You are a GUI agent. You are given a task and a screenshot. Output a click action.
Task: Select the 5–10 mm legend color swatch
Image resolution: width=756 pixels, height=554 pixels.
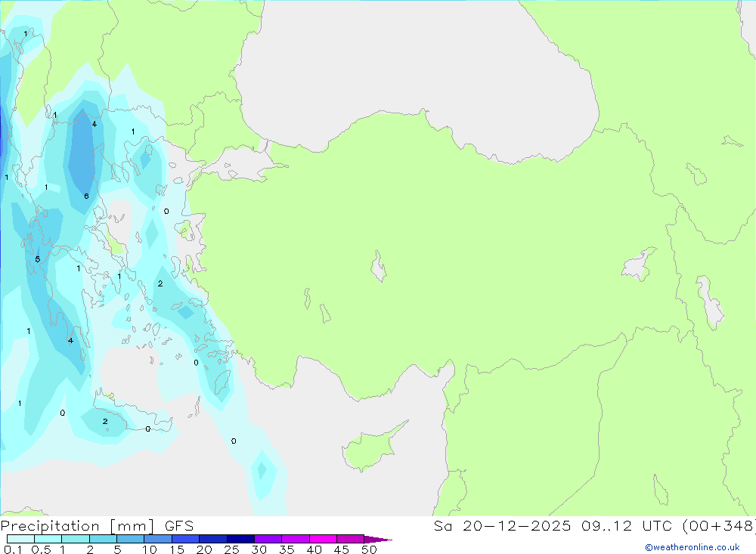[x=131, y=539]
